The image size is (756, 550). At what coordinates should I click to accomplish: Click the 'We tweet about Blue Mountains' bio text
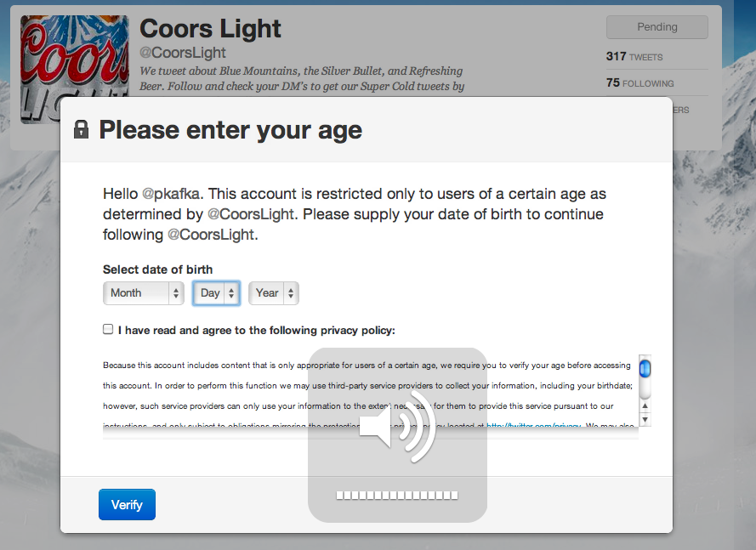click(302, 78)
